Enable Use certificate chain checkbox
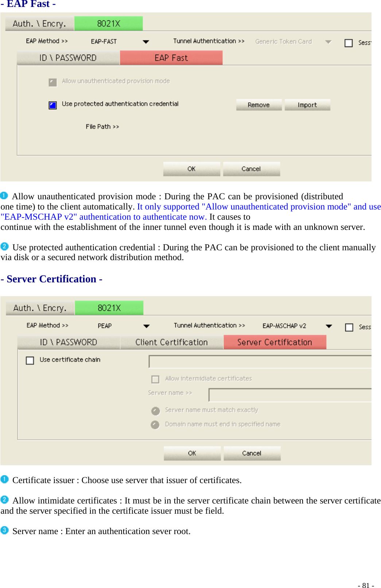 (30, 360)
